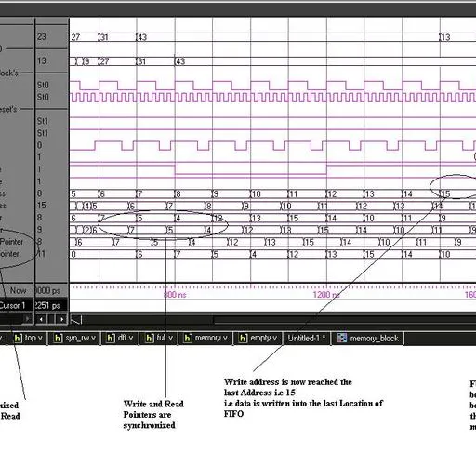The image size is (476, 453).
Task: Click waveform data value 43 in top row
Action: (142, 37)
